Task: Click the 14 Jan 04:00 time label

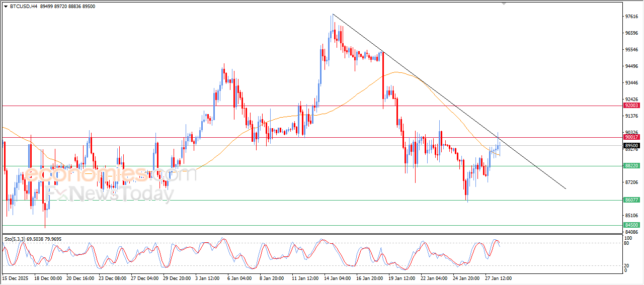Action: pyautogui.click(x=337, y=278)
